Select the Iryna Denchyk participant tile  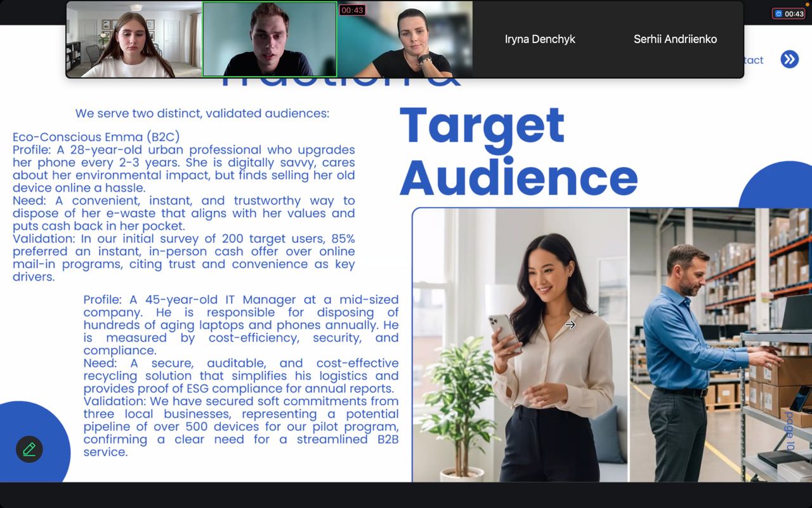pyautogui.click(x=540, y=39)
